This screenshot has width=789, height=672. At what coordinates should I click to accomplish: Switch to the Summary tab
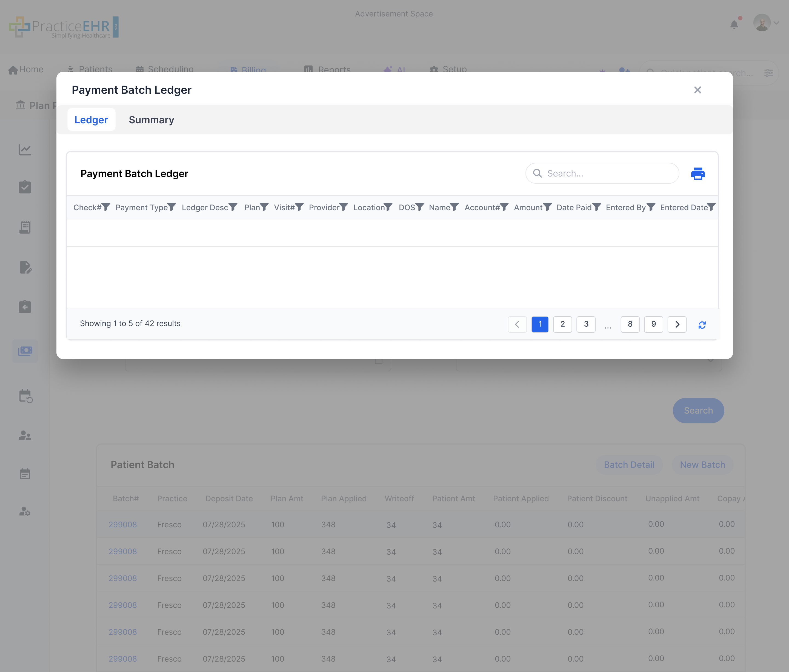(x=151, y=119)
